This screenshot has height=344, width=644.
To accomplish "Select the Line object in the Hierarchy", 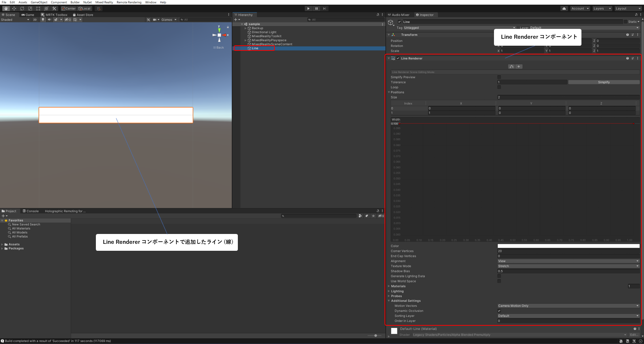I will [x=255, y=48].
